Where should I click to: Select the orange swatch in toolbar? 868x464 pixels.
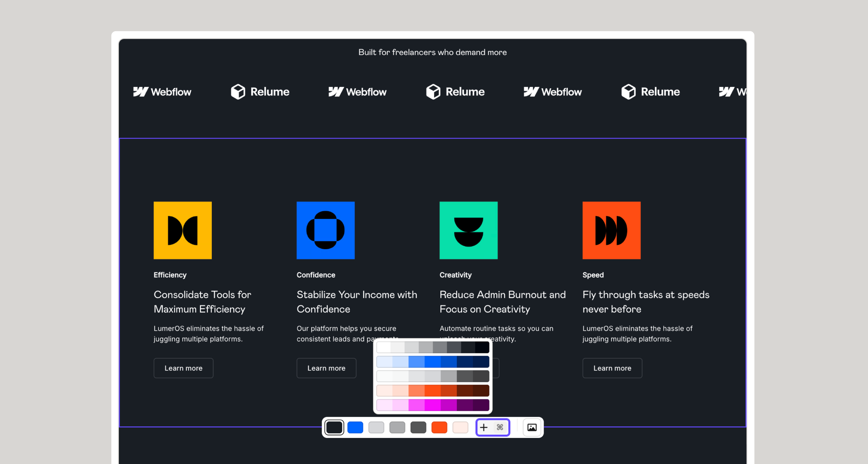pos(439,427)
